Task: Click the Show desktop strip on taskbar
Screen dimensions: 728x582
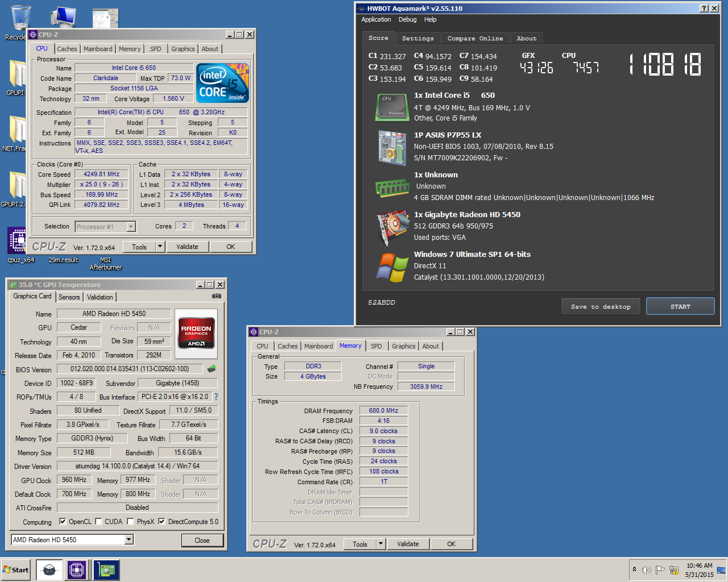Action: [x=722, y=570]
